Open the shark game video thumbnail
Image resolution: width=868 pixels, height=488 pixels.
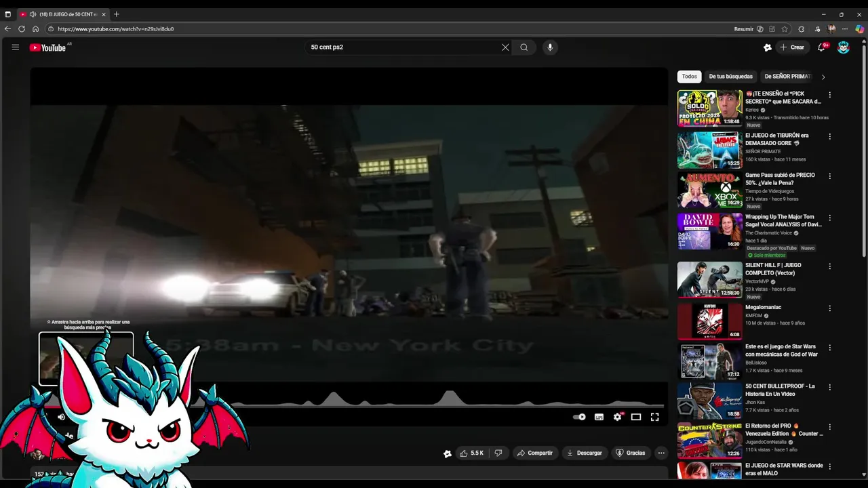(710, 150)
